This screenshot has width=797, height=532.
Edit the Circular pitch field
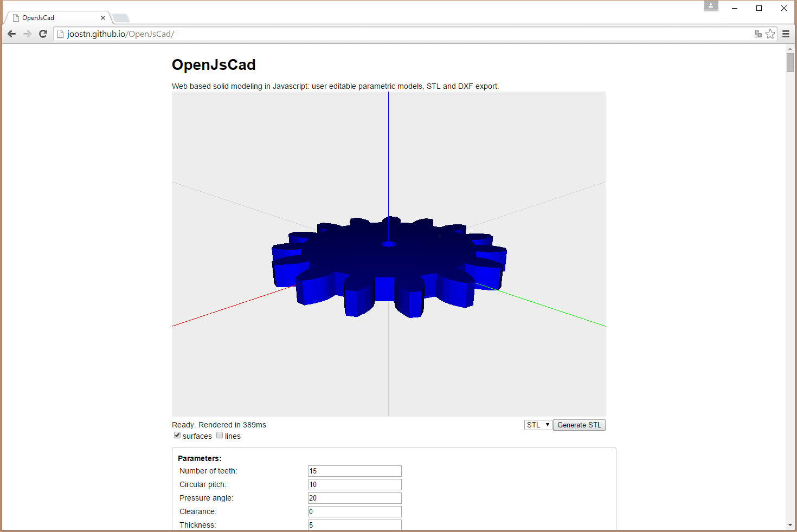tap(355, 484)
